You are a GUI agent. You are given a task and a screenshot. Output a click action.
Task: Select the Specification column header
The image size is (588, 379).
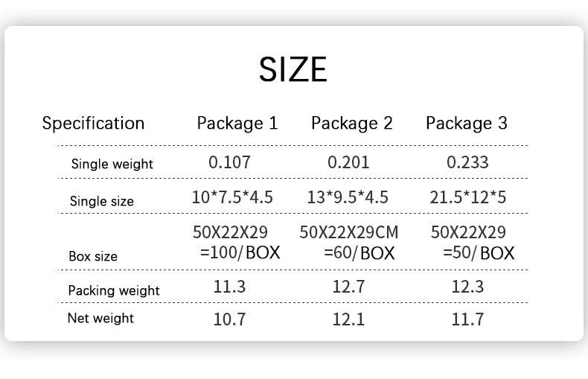pyautogui.click(x=93, y=123)
